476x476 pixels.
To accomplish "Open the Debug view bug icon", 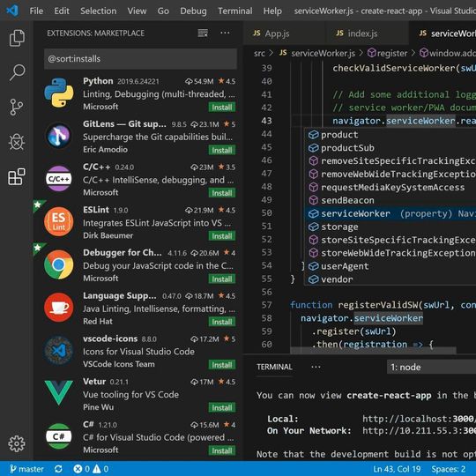I will (x=17, y=142).
